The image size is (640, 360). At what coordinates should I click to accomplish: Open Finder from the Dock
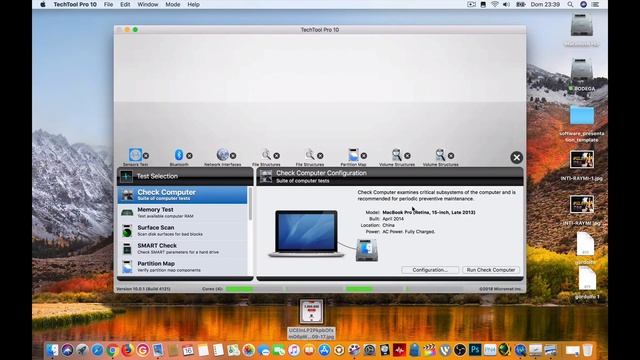52,350
